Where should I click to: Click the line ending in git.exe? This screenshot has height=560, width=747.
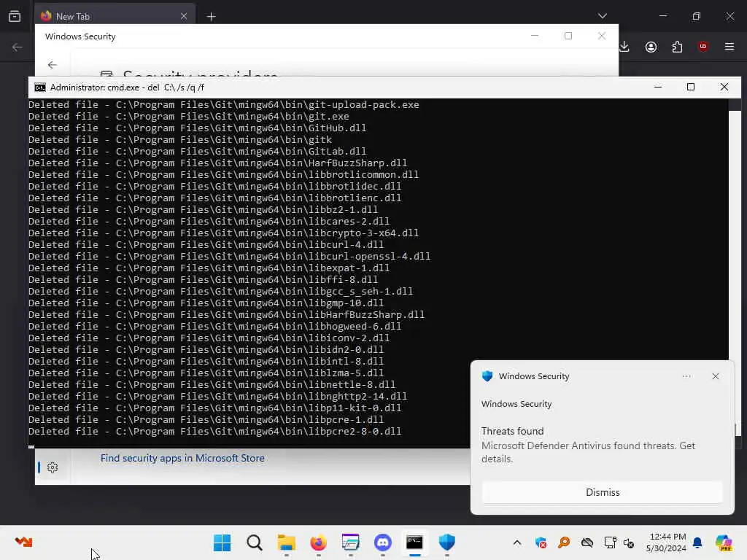point(189,116)
